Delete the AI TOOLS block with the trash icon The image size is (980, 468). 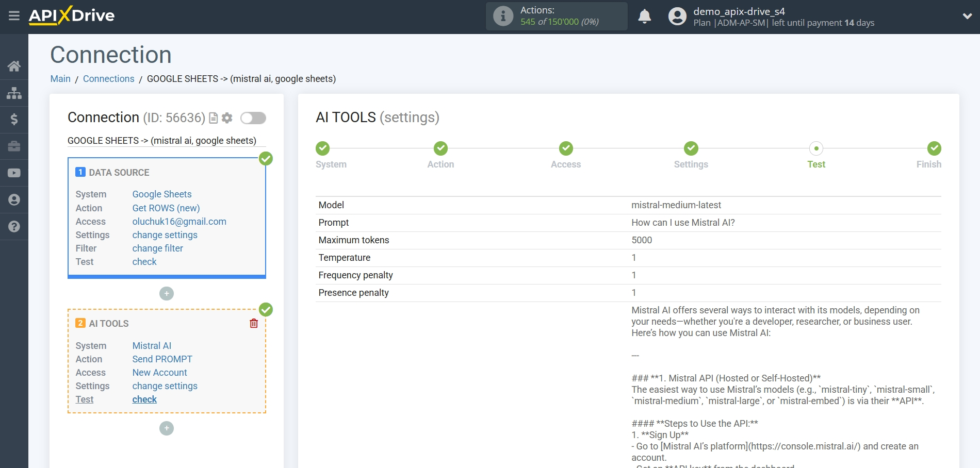(254, 323)
